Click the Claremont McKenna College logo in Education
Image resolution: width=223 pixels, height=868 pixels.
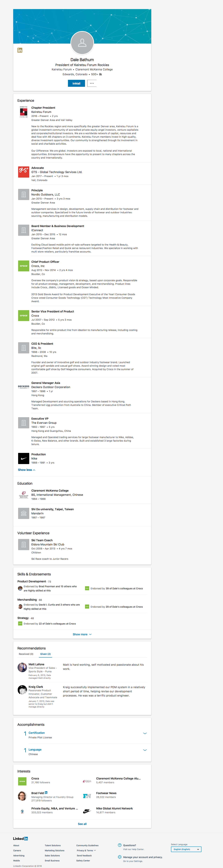click(24, 495)
